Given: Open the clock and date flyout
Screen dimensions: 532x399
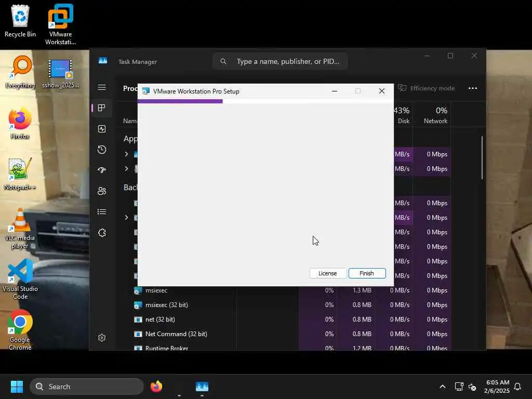Looking at the screenshot, I should [x=497, y=387].
